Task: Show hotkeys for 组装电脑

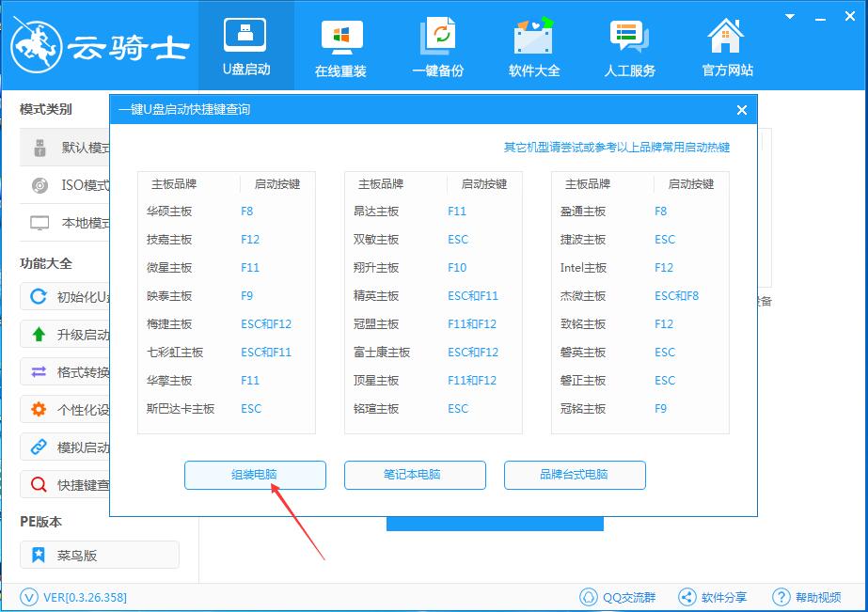Action: 255,475
